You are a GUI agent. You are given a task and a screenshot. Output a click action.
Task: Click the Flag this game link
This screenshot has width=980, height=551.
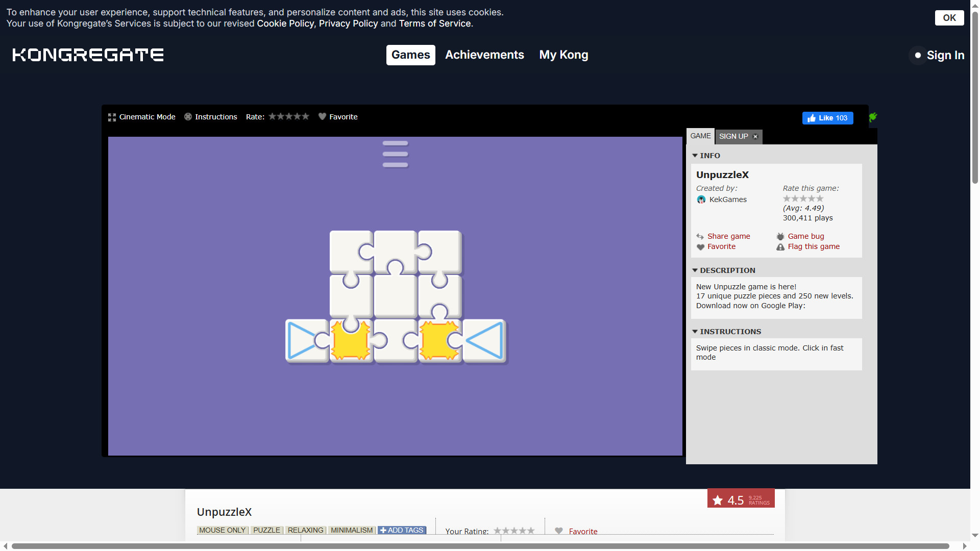[x=814, y=246]
